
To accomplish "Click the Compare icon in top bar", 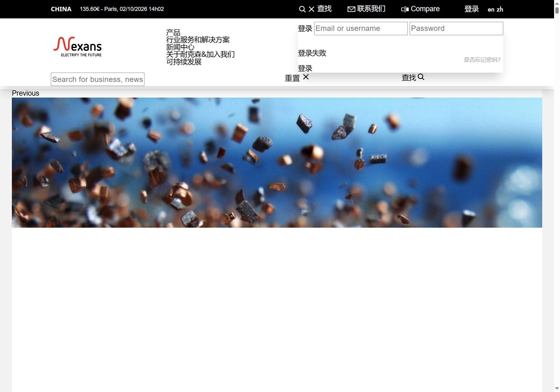I will 405,9.
